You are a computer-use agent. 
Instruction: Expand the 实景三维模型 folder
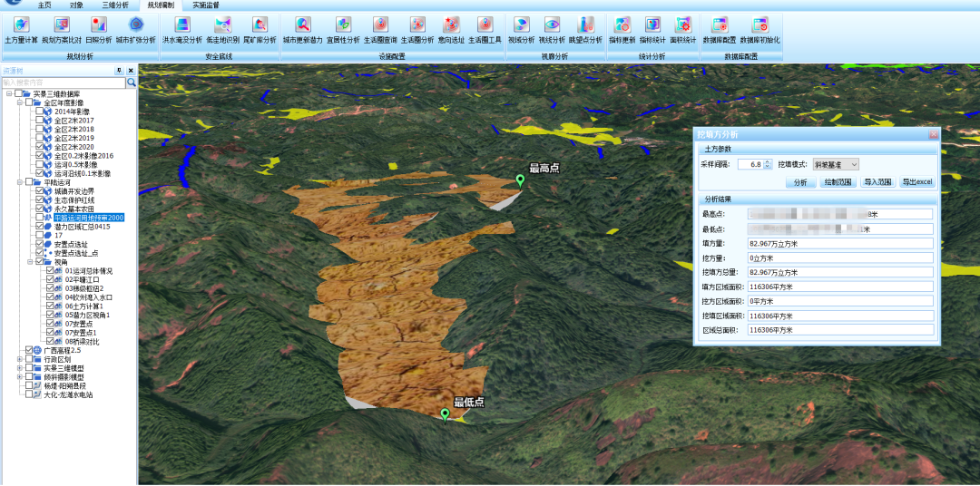(19, 368)
